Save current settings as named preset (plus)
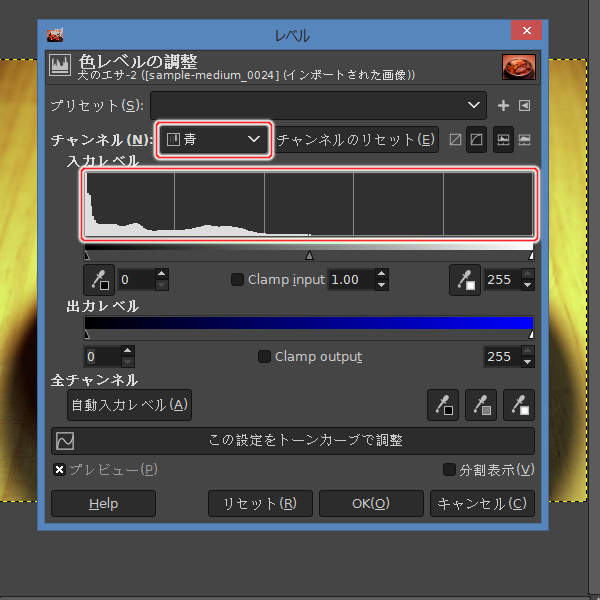The height and width of the screenshot is (600, 600). point(503,105)
